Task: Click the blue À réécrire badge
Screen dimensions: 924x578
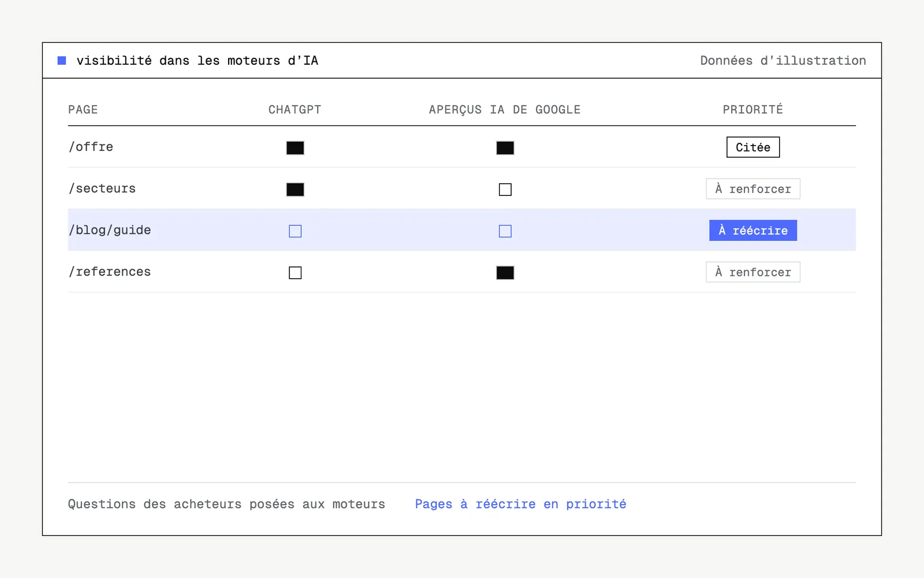Action: click(753, 231)
